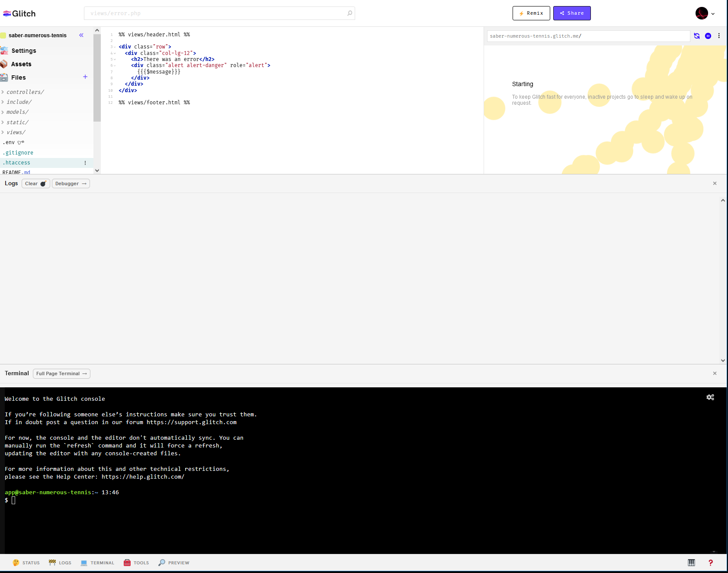This screenshot has height=573, width=728.
Task: Open help question mark
Action: (x=710, y=563)
